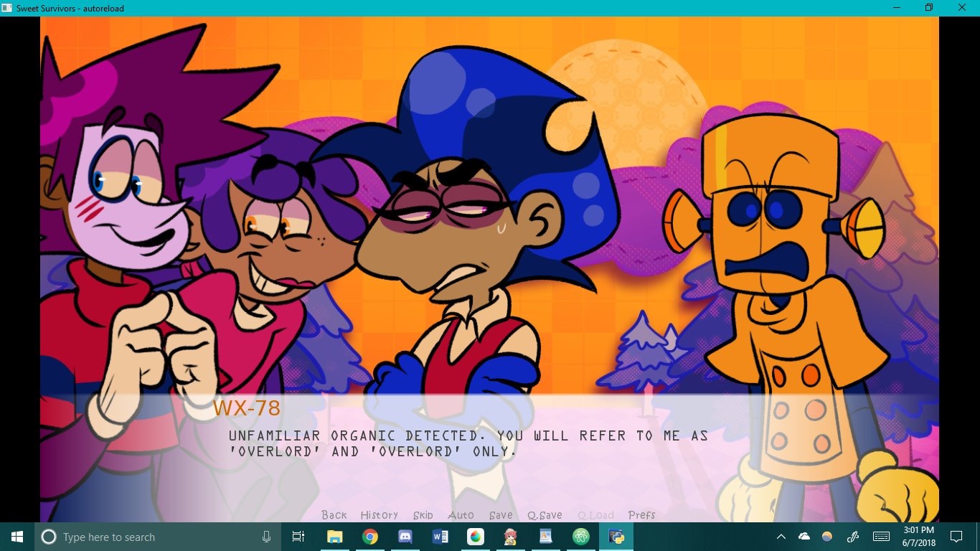Image resolution: width=980 pixels, height=551 pixels.
Task: Open Prefs from the quick menu
Action: click(x=641, y=515)
